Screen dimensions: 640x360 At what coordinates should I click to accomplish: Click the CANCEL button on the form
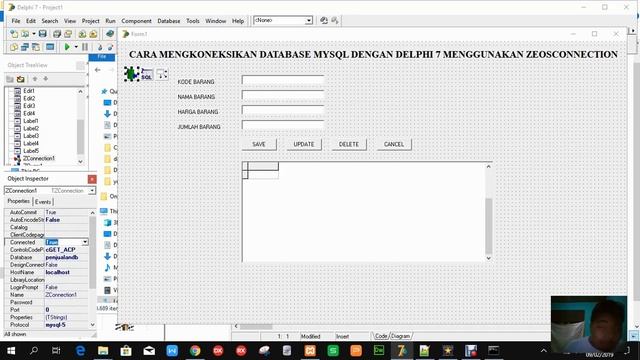[x=393, y=144]
